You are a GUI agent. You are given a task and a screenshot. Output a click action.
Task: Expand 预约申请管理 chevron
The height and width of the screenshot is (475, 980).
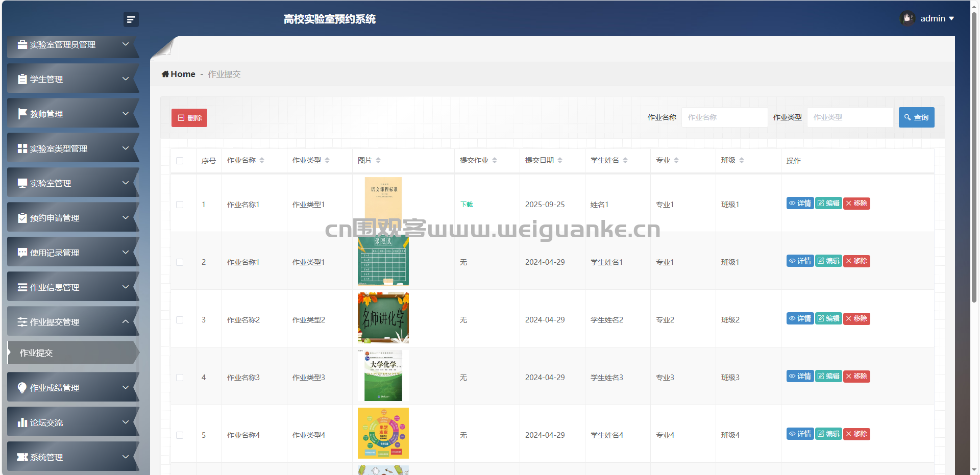tap(126, 218)
